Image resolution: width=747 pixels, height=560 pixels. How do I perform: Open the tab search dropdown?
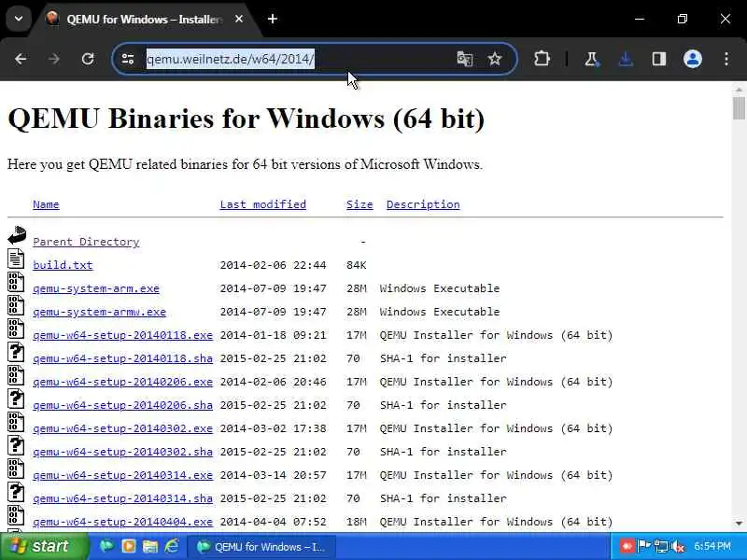click(19, 19)
